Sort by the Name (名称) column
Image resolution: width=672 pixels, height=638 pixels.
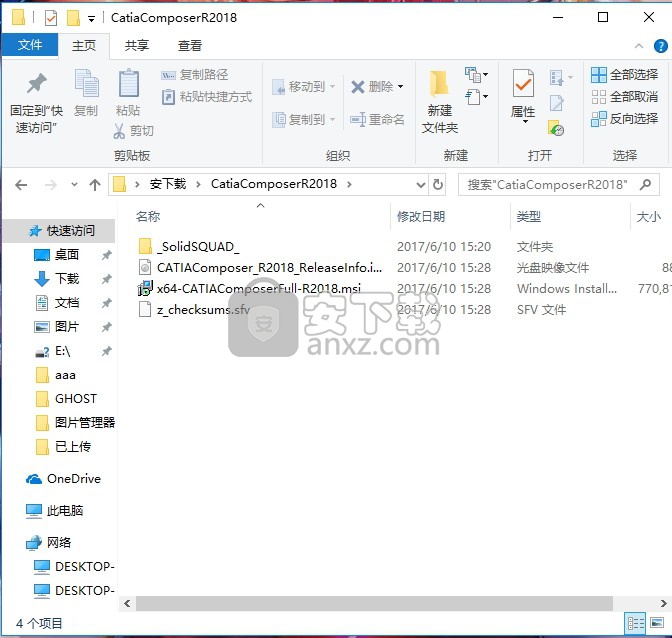tap(148, 217)
